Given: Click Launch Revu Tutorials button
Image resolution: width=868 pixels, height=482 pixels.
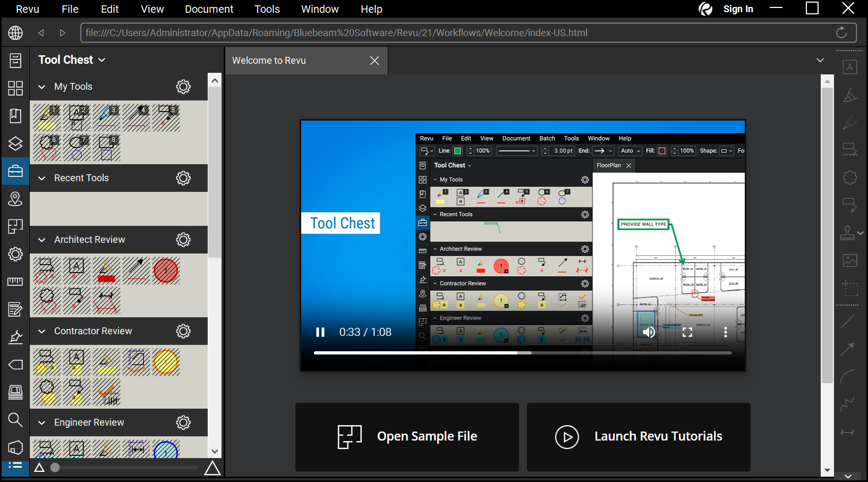Looking at the screenshot, I should pos(639,437).
